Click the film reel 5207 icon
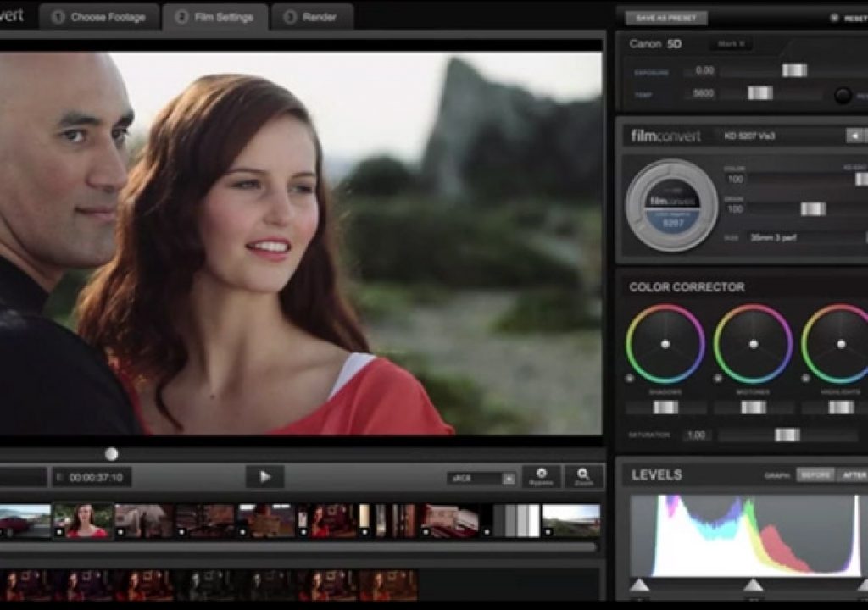Image resolution: width=868 pixels, height=610 pixels. 672,205
